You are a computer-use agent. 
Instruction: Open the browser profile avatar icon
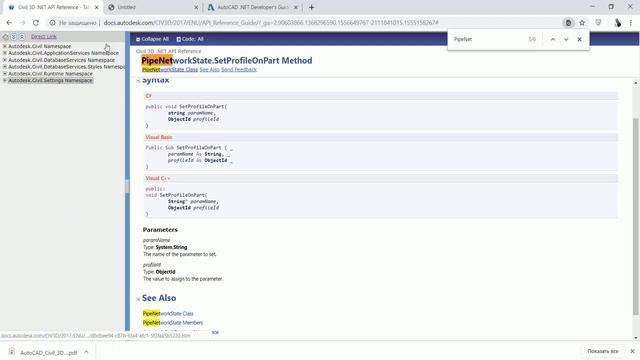(x=618, y=23)
